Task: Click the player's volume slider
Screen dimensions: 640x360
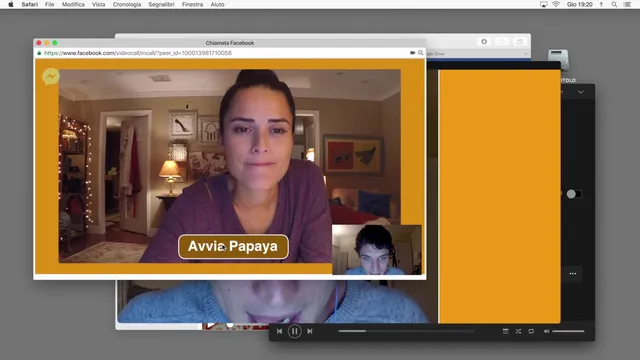Action: (x=568, y=331)
